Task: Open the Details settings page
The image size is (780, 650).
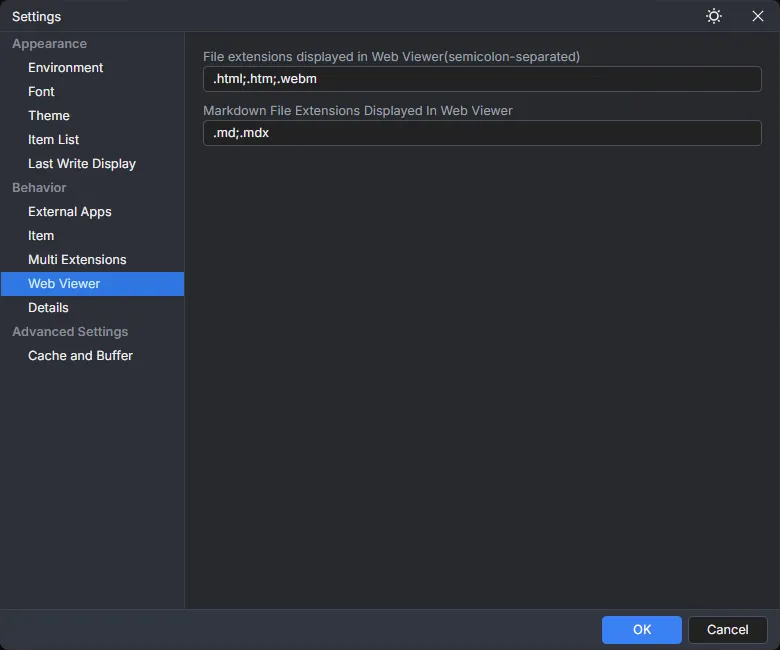Action: point(48,308)
